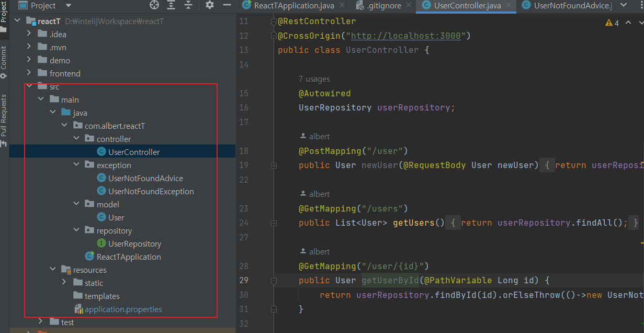Expand the demo folder
Image resolution: width=644 pixels, height=333 pixels.
[29, 61]
